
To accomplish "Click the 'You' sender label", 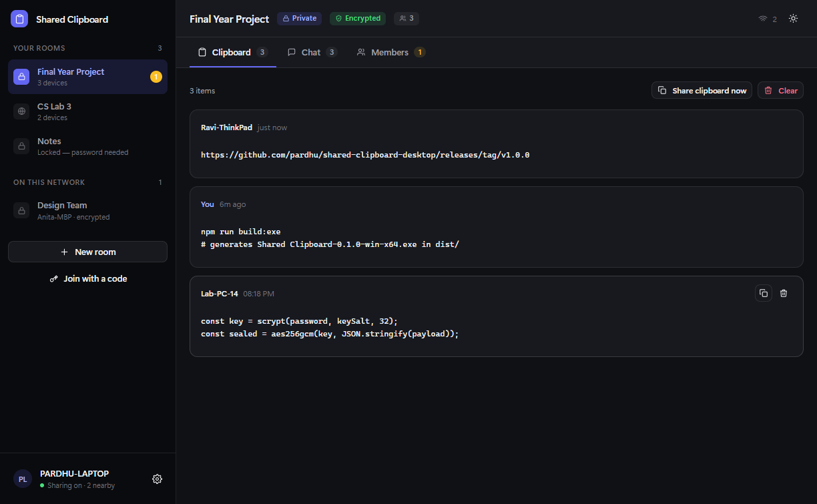I will tap(208, 204).
